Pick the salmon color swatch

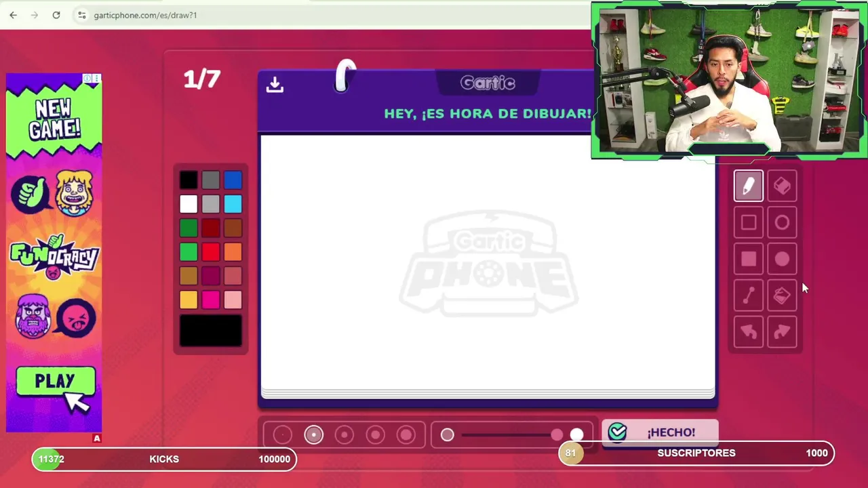[233, 276]
